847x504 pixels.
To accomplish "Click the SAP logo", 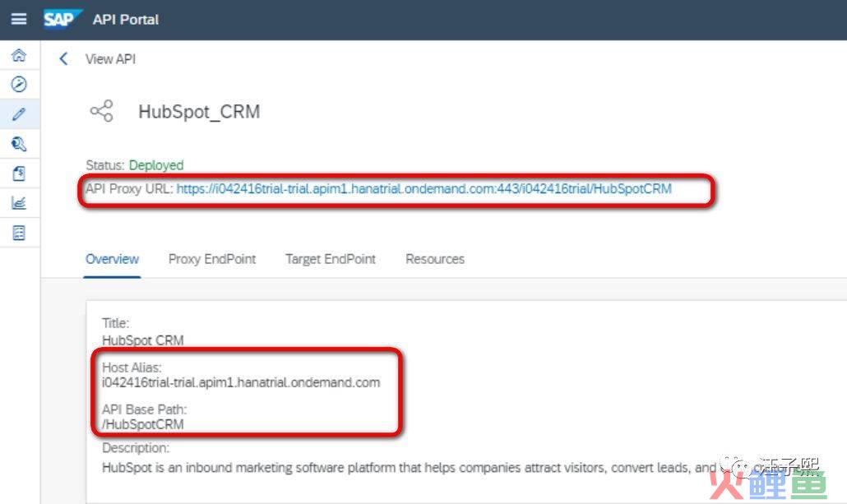I will coord(62,18).
